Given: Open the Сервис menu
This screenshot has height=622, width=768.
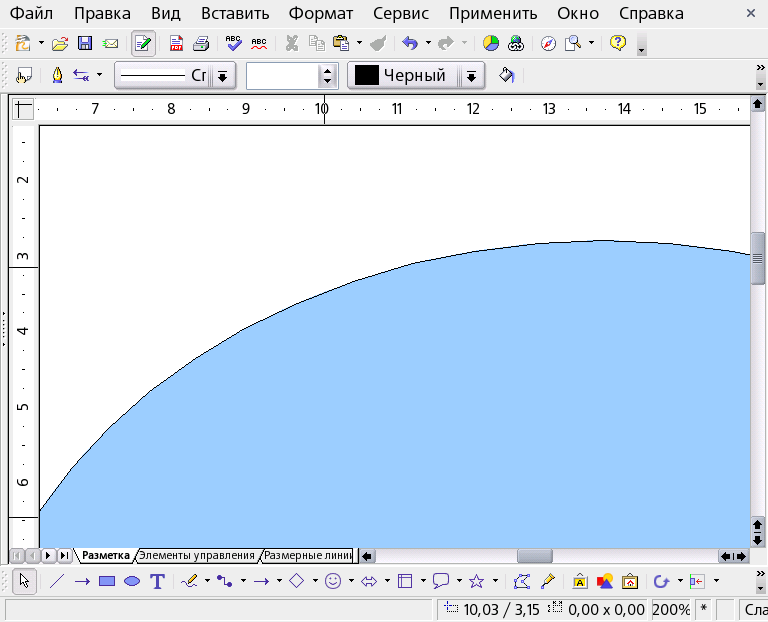Looking at the screenshot, I should tap(401, 14).
